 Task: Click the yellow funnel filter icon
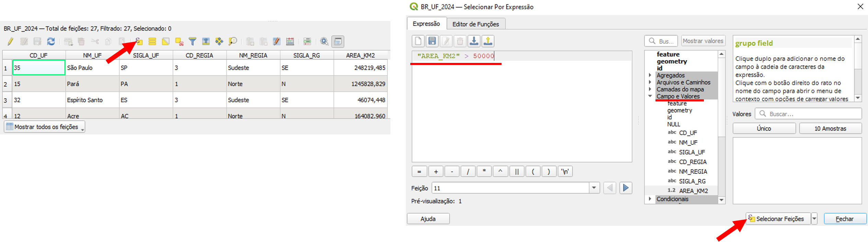point(192,42)
